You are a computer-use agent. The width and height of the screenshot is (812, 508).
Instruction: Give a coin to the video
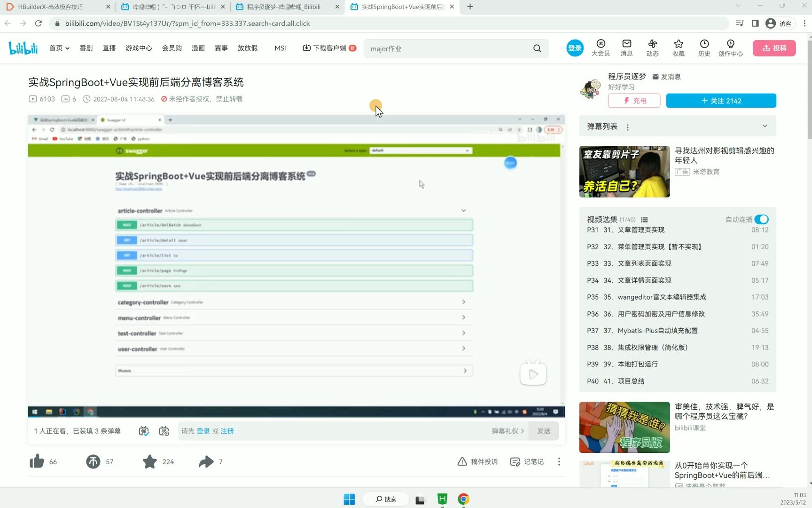tap(93, 461)
